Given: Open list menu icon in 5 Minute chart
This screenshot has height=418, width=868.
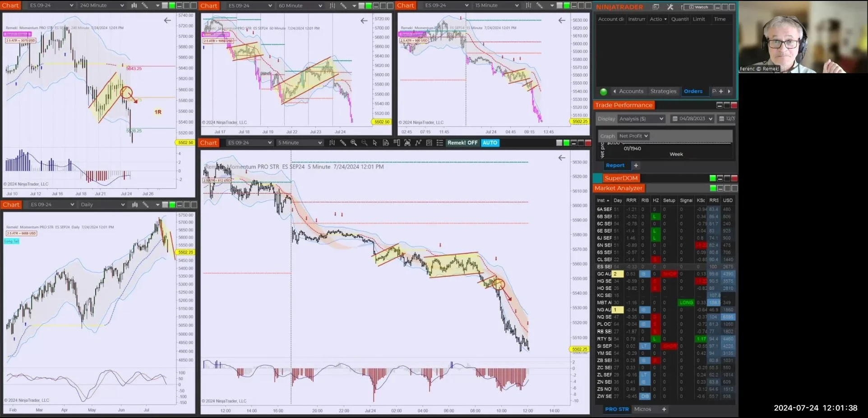Looking at the screenshot, I should (440, 143).
